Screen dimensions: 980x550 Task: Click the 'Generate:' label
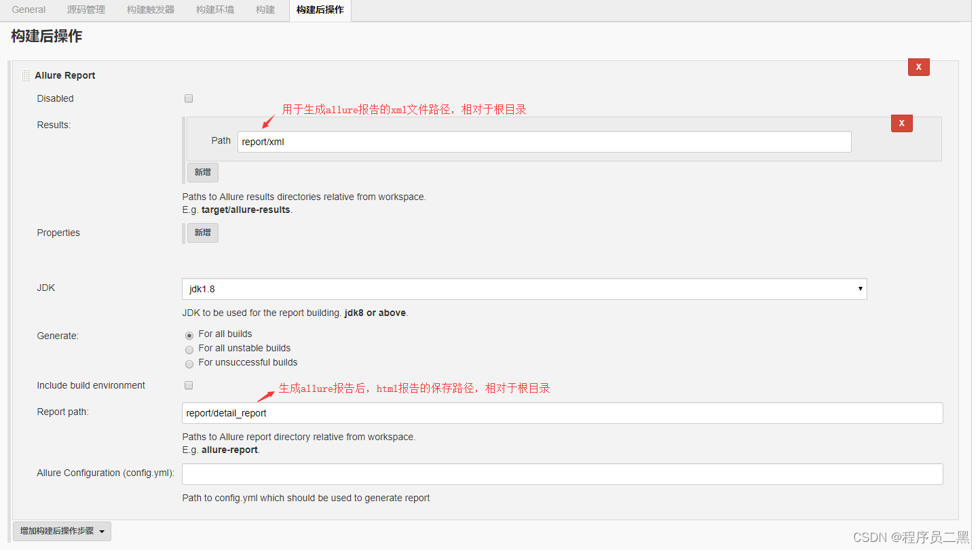pos(58,336)
